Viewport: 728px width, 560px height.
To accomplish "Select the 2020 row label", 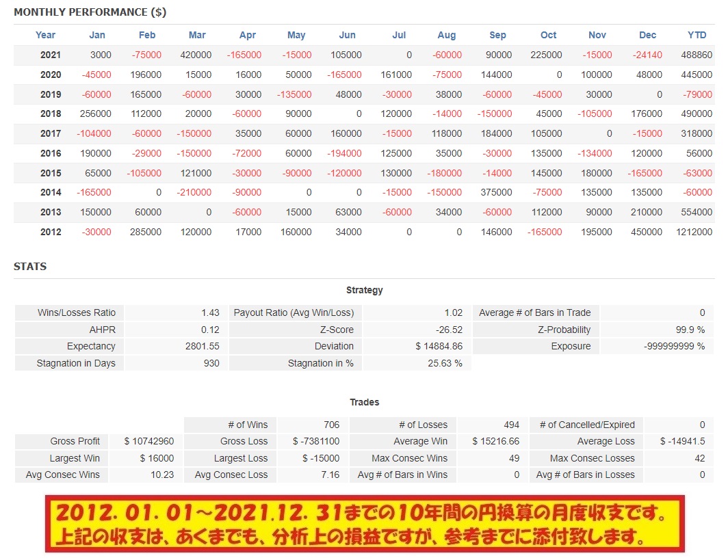I will tap(51, 75).
